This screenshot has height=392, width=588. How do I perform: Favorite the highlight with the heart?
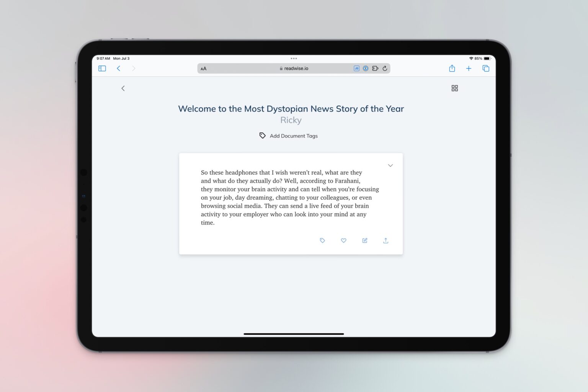343,240
